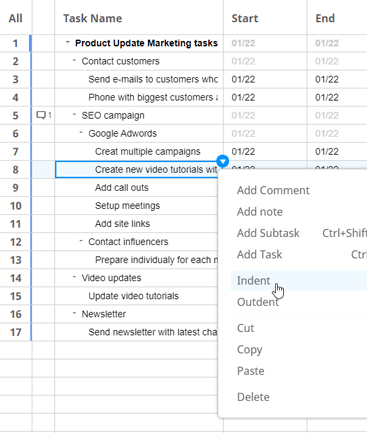367x433 pixels.
Task: Click Outdent in the context menu
Action: 258,302
